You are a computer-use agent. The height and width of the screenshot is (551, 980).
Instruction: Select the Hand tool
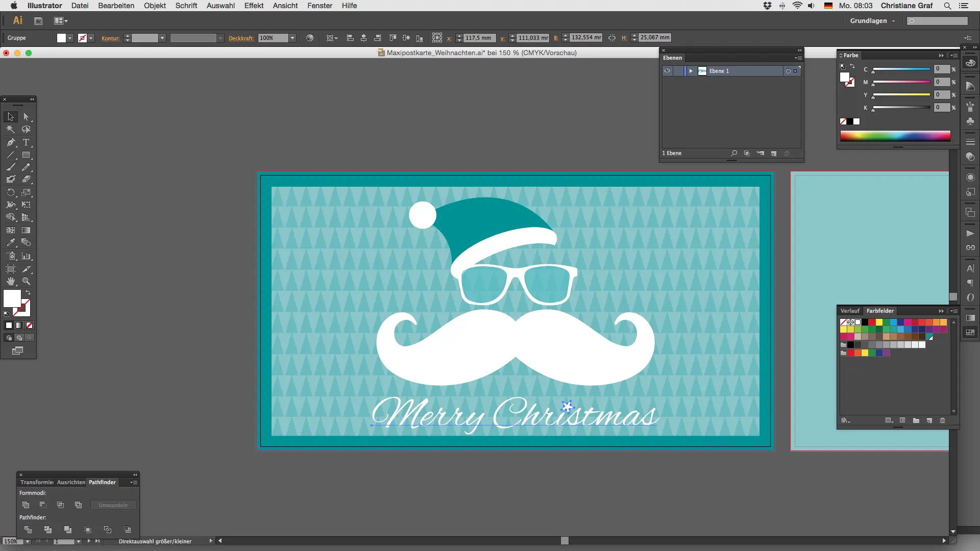(10, 281)
